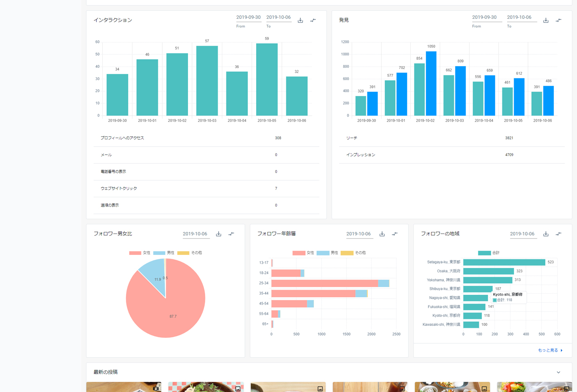Collapse the 最新の投稿 section chevron
The height and width of the screenshot is (392, 577).
[x=558, y=372]
